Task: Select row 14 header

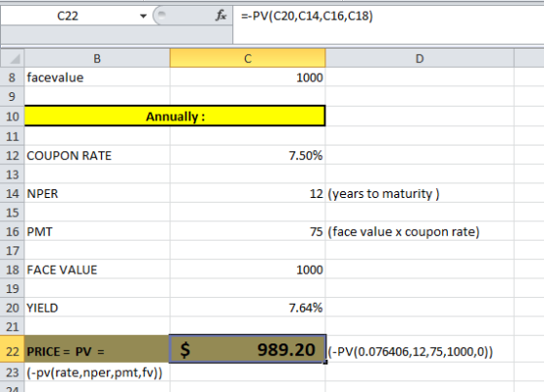Action: tap(12, 193)
